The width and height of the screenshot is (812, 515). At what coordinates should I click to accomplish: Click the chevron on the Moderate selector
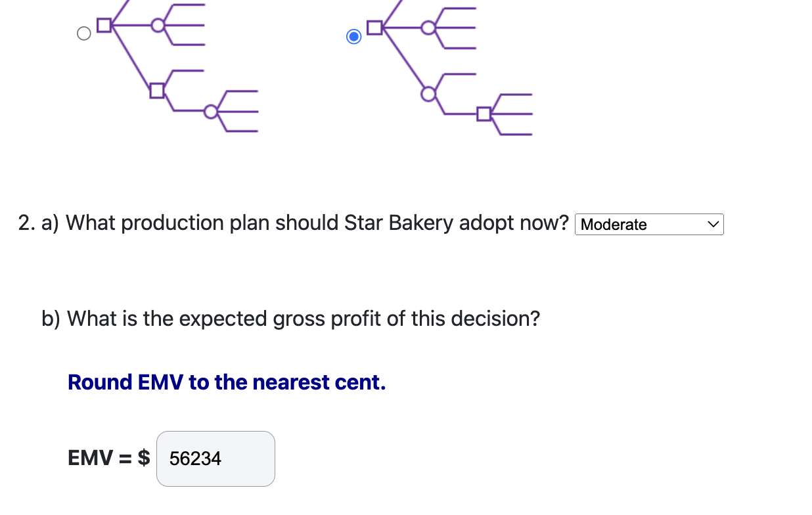pos(712,224)
